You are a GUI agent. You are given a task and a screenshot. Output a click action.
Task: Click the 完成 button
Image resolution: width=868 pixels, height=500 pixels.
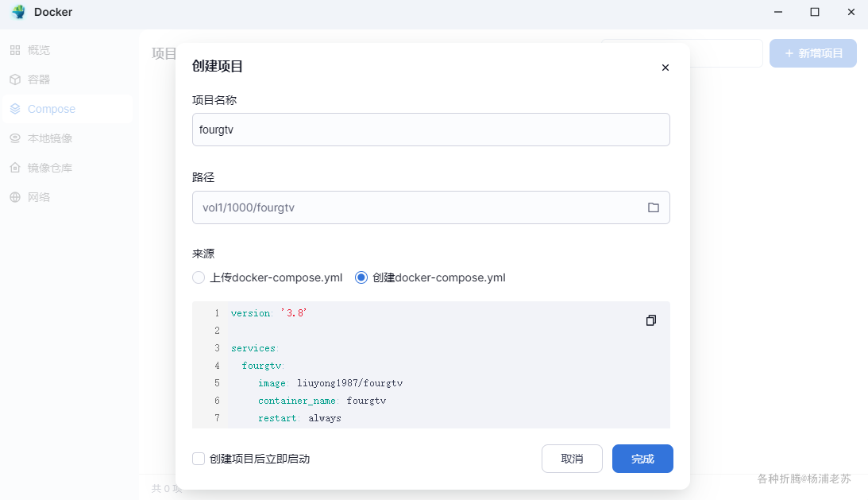642,459
